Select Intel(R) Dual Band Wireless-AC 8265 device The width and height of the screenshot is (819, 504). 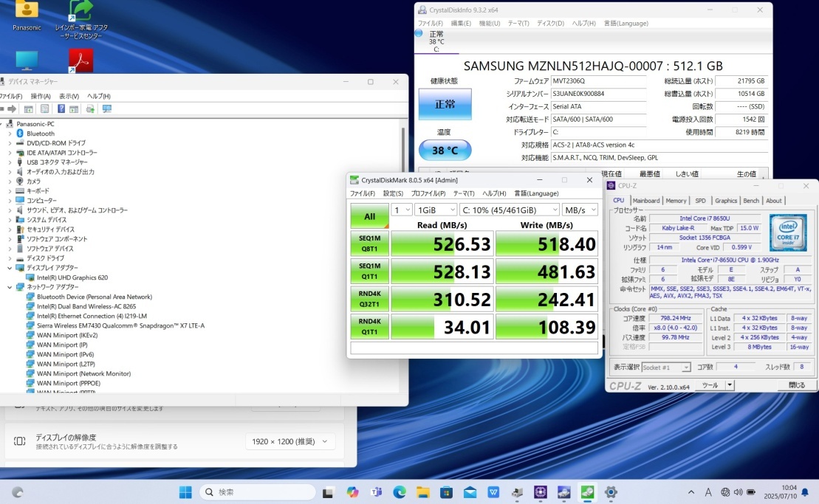pos(86,306)
